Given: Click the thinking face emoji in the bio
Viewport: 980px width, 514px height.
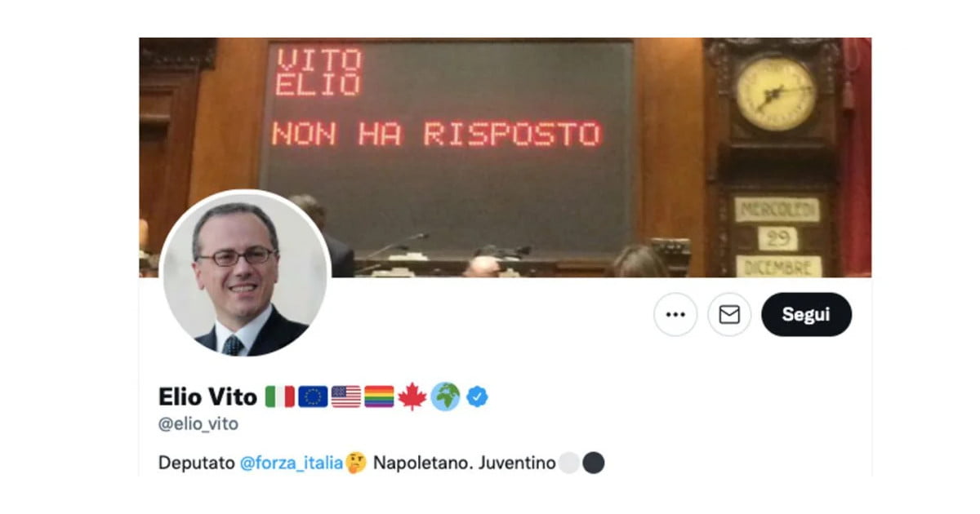Looking at the screenshot, I should [356, 463].
